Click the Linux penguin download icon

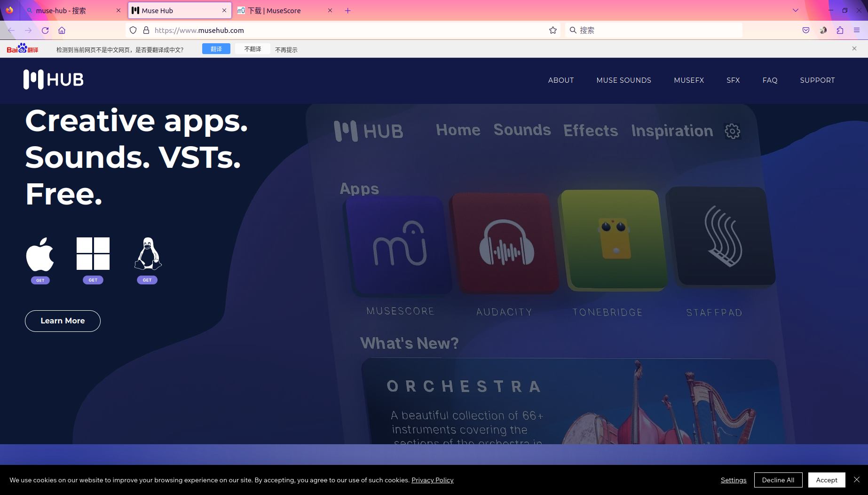(148, 253)
